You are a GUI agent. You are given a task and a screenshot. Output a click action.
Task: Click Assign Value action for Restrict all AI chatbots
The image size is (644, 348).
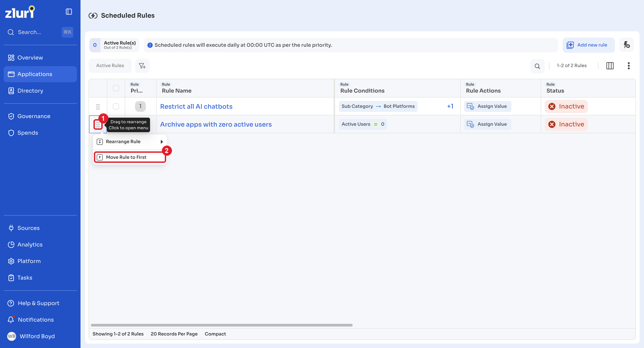click(x=487, y=106)
